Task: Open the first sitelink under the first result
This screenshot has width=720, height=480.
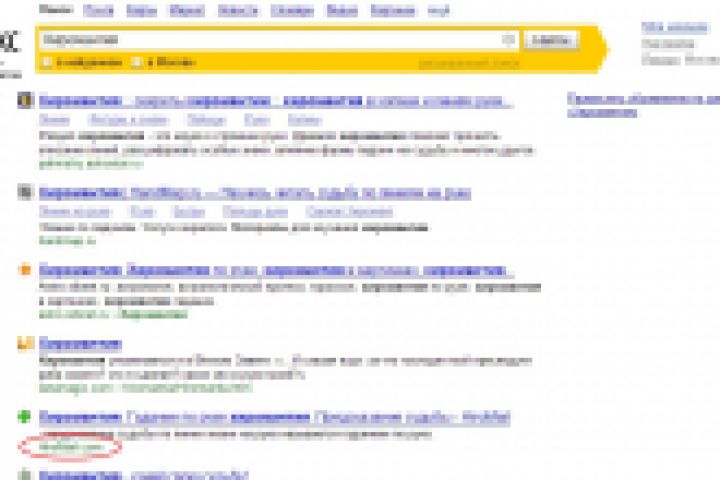Action: pos(55,120)
